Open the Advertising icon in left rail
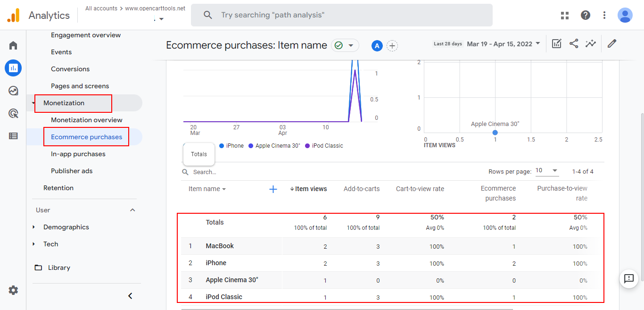This screenshot has height=310, width=644. tap(13, 113)
